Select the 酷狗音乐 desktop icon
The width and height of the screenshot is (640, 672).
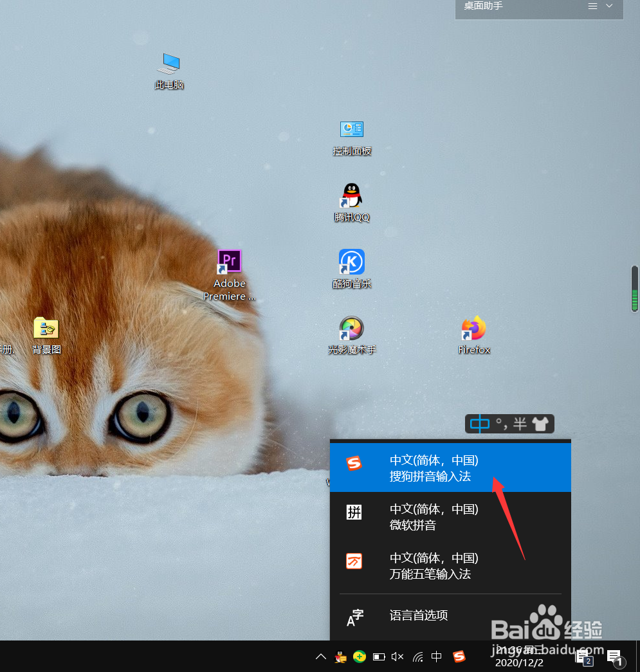(351, 269)
